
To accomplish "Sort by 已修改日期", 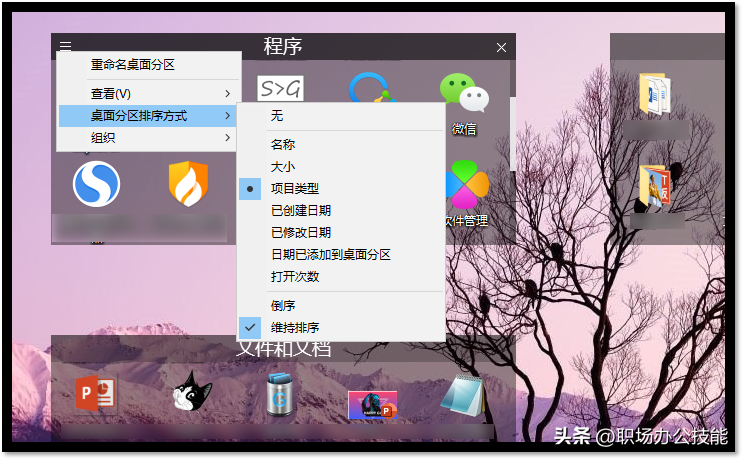I will 301,232.
